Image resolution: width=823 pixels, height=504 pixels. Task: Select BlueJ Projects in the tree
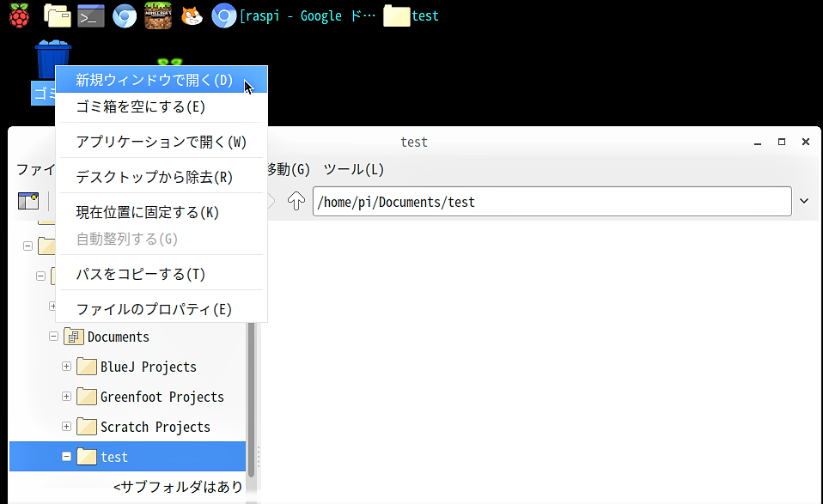[149, 367]
